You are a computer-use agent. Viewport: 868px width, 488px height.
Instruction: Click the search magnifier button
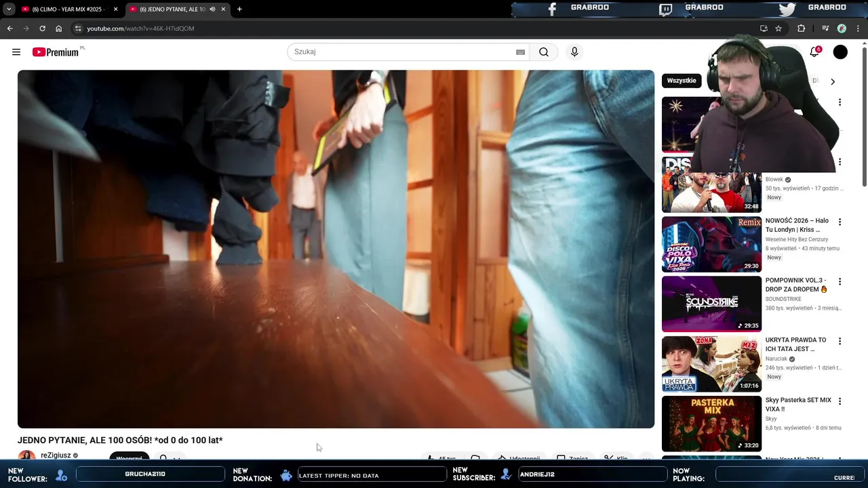point(544,52)
